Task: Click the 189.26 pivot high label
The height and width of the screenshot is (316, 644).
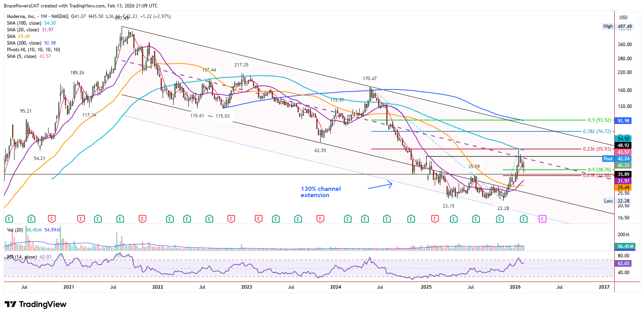Action: 77,73
